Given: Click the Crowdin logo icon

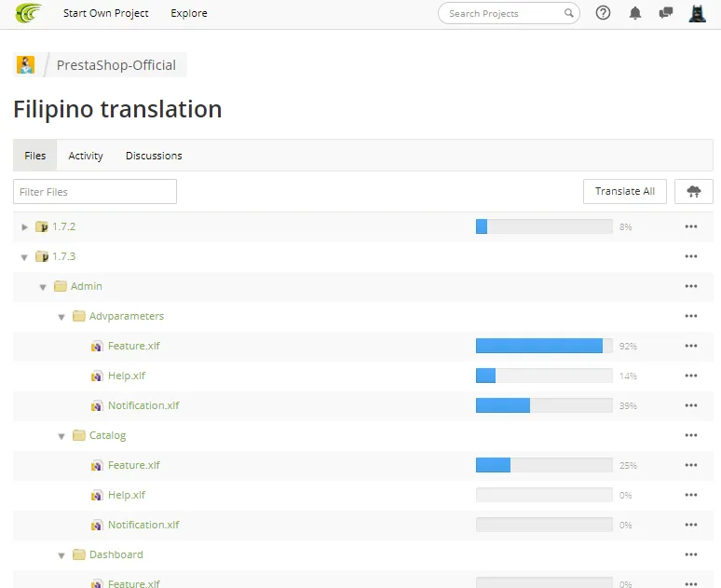Looking at the screenshot, I should pyautogui.click(x=28, y=13).
